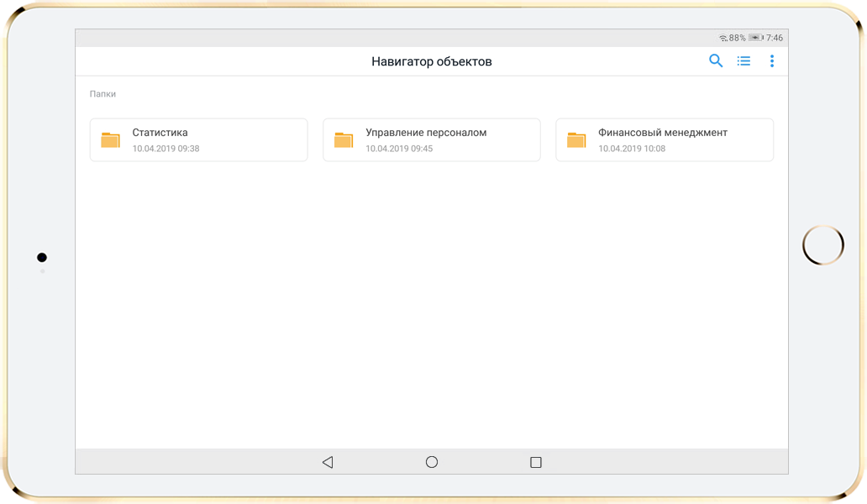The width and height of the screenshot is (867, 504).
Task: Open the search magnifier icon
Action: [716, 61]
